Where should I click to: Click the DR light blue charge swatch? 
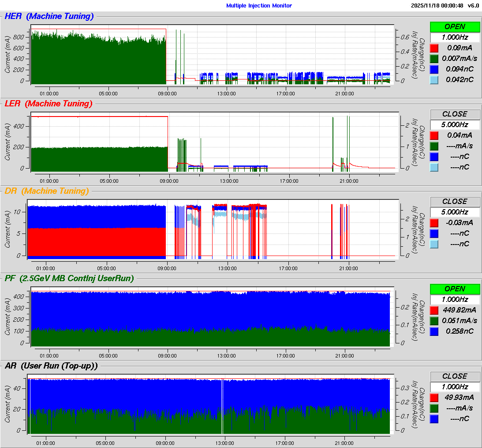coord(434,244)
